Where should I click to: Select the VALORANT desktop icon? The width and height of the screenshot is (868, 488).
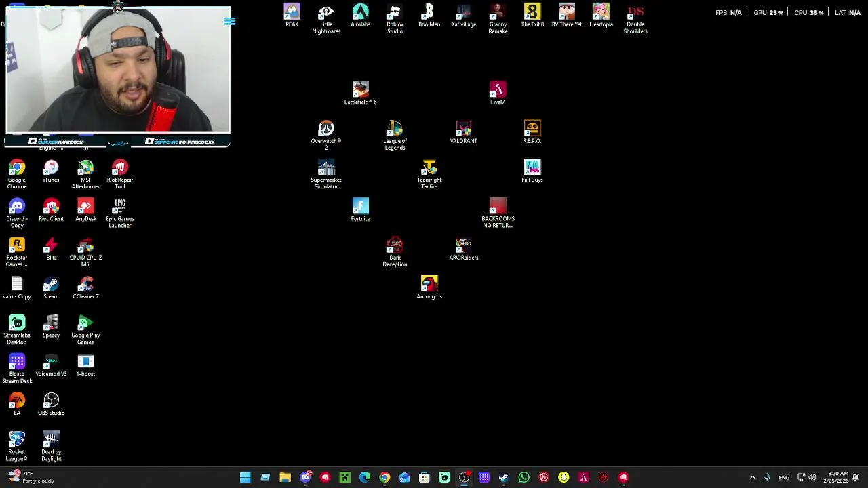[464, 132]
